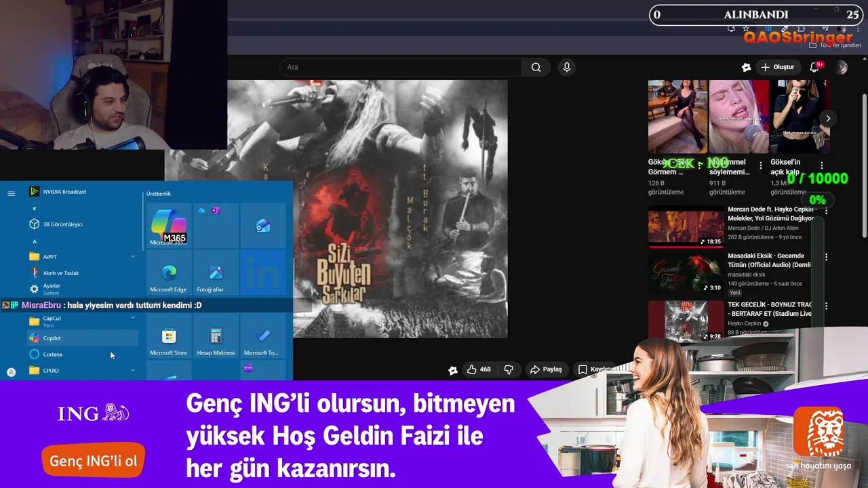Click the YouTube page vertical scrollbar

pos(864,165)
